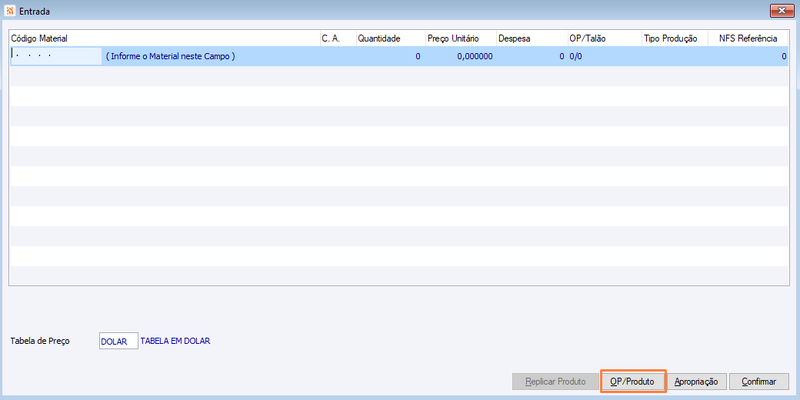Viewport: 800px width, 400px height.
Task: Confirm the entry with Confirmar button
Action: [759, 381]
